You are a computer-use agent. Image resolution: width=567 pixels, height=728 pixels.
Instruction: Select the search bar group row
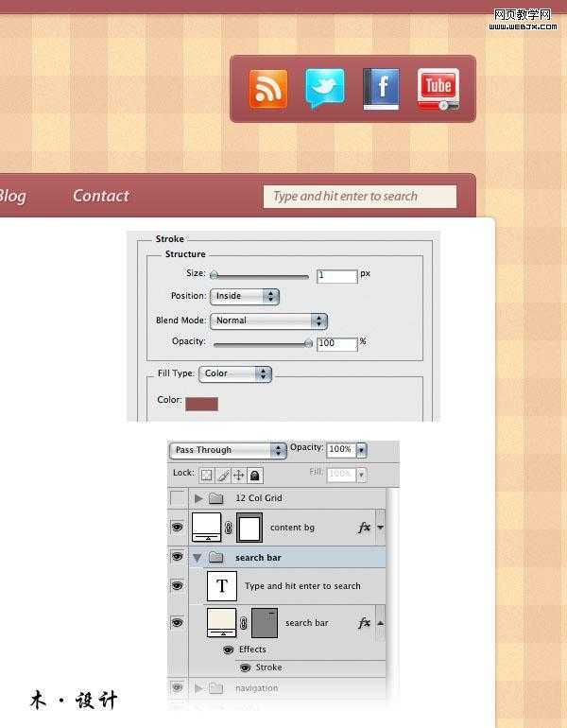click(x=287, y=557)
